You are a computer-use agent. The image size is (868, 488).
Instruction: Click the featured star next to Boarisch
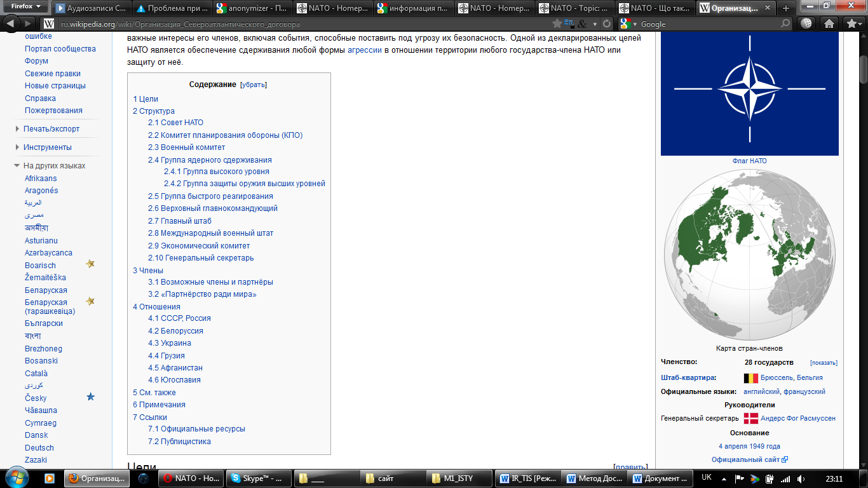pos(90,264)
